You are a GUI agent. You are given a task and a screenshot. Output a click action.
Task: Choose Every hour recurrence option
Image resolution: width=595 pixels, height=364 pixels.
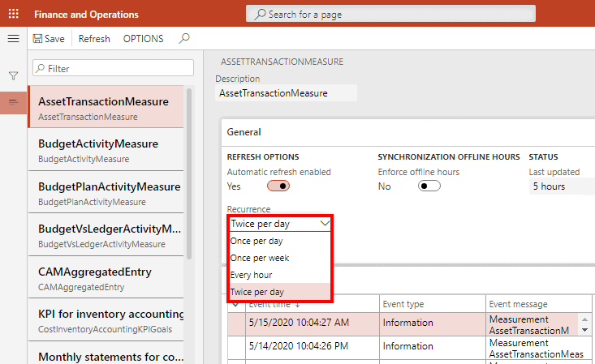280,275
